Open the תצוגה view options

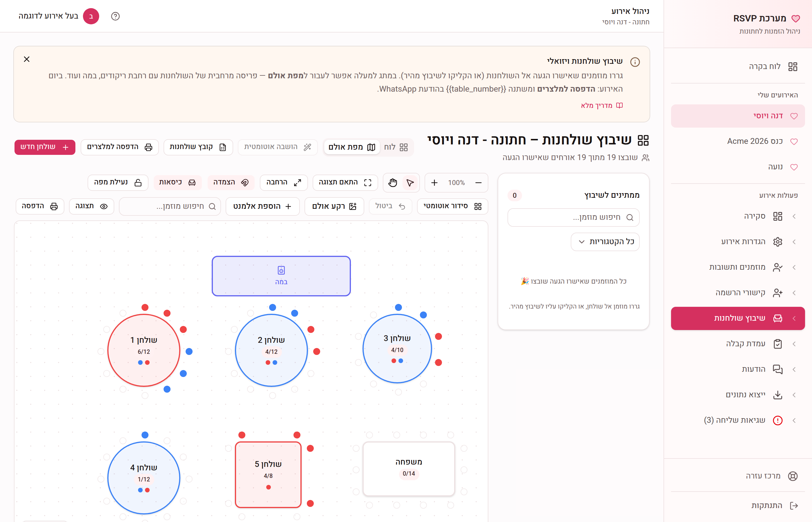pyautogui.click(x=92, y=206)
